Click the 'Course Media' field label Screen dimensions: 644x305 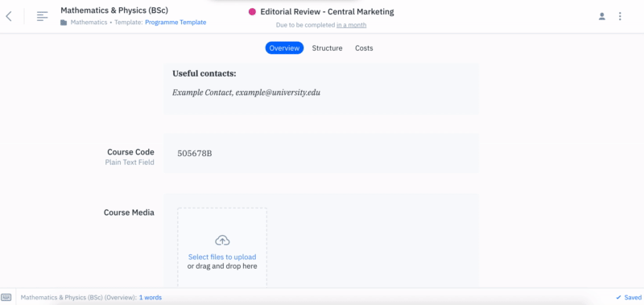pyautogui.click(x=129, y=212)
